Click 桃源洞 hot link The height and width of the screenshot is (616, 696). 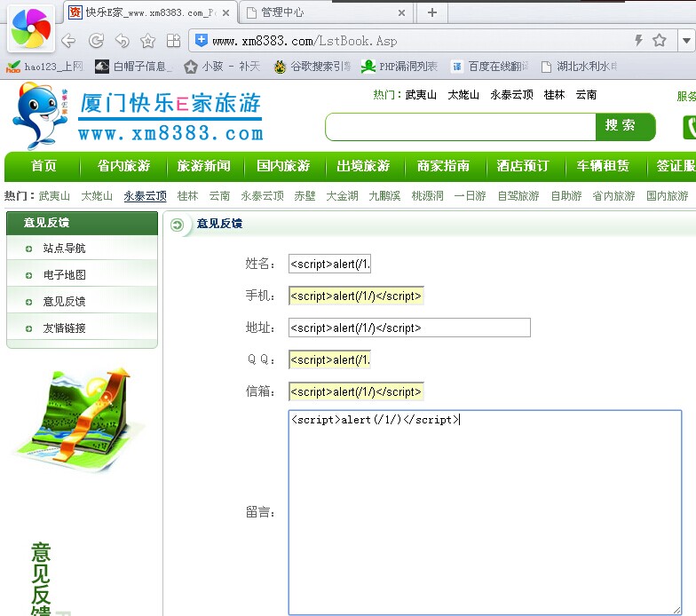tap(427, 195)
